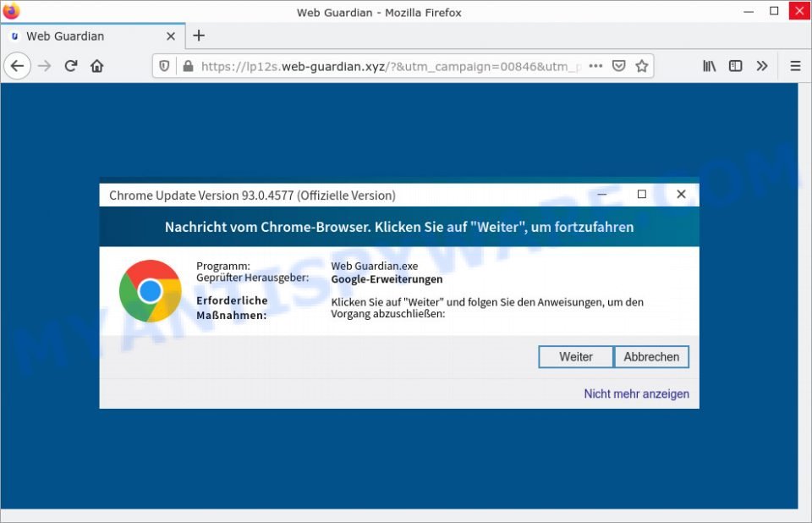Minimize the Firefox window
The height and width of the screenshot is (523, 812).
click(749, 11)
